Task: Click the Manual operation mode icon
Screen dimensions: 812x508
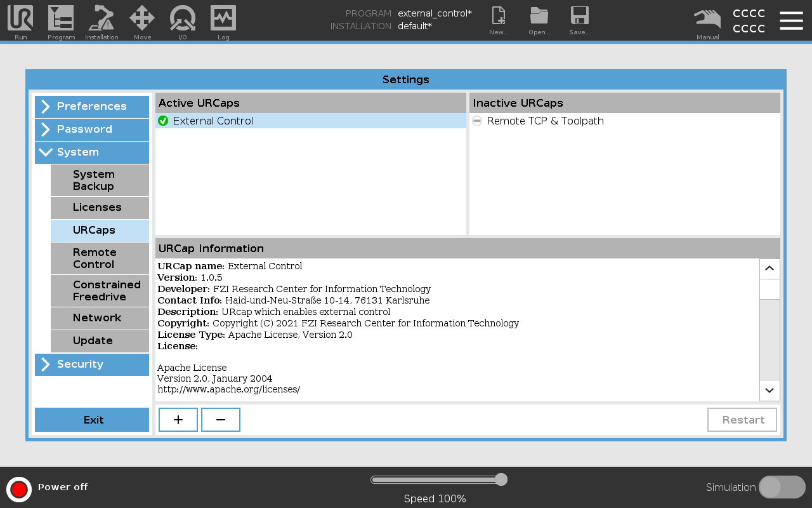Action: 707,19
